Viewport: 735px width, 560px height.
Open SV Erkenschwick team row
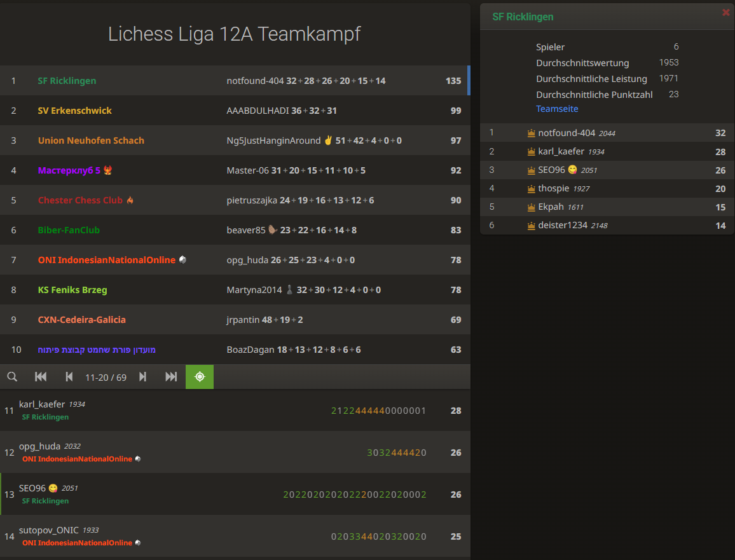235,111
